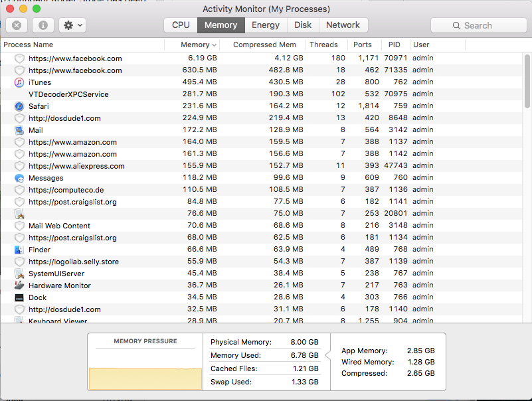Click shield icon of 6.19 GB facebook process
This screenshot has width=532, height=401.
tap(19, 58)
